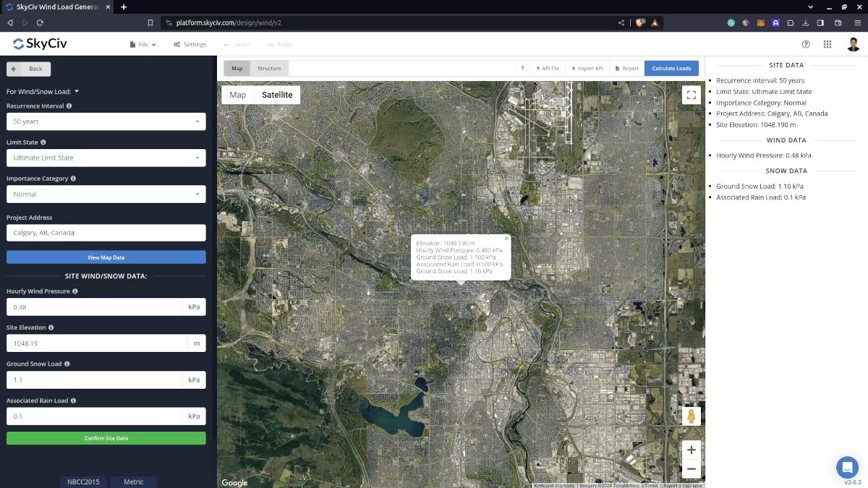This screenshot has width=868, height=488.
Task: Switch to the Map tab in toolbar
Action: 237,69
